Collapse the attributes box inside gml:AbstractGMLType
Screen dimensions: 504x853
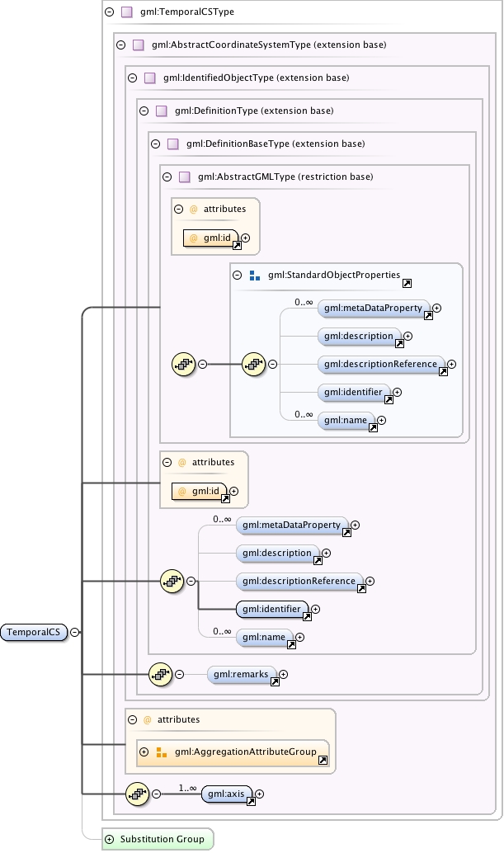(178, 209)
